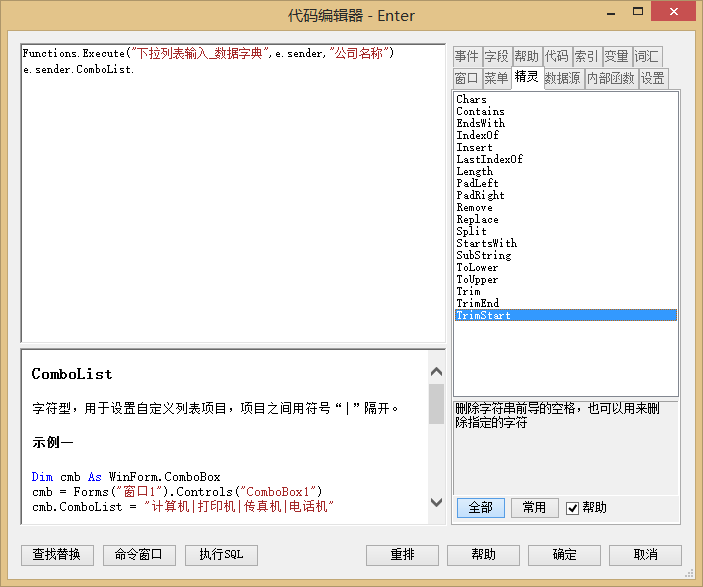Toggle the 帮助 checkbox
Image resolution: width=703 pixels, height=587 pixels.
coord(572,508)
